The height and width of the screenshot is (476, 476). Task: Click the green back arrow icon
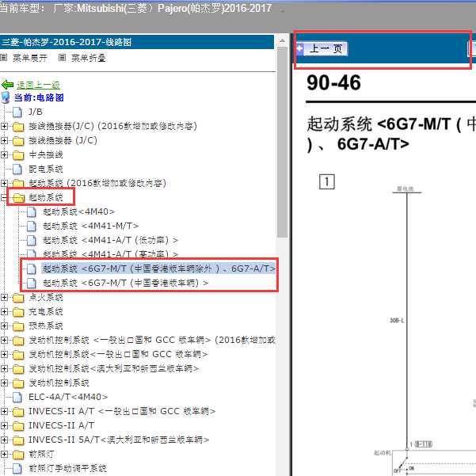(7, 85)
